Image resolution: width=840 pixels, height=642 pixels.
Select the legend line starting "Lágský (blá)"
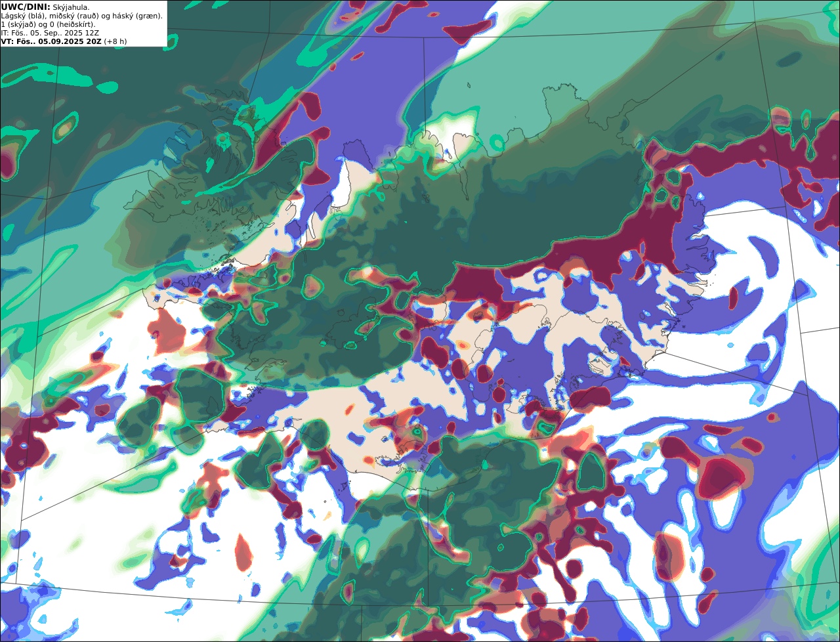click(82, 15)
